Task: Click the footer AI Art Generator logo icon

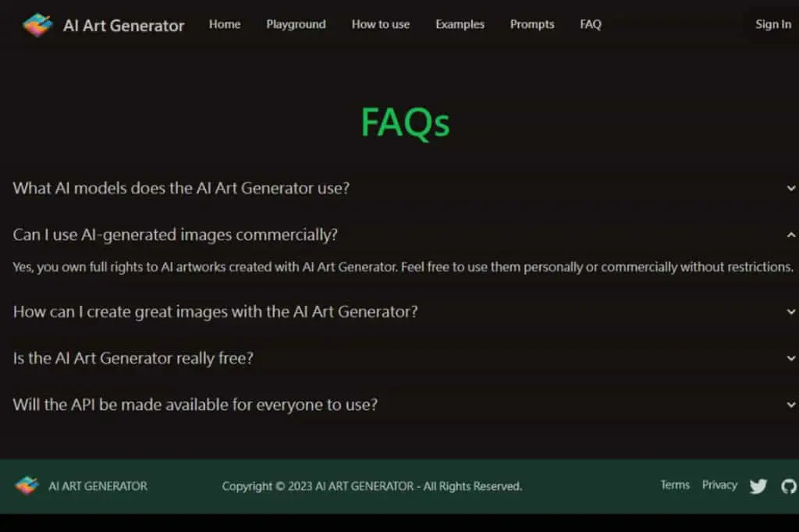Action: click(27, 485)
